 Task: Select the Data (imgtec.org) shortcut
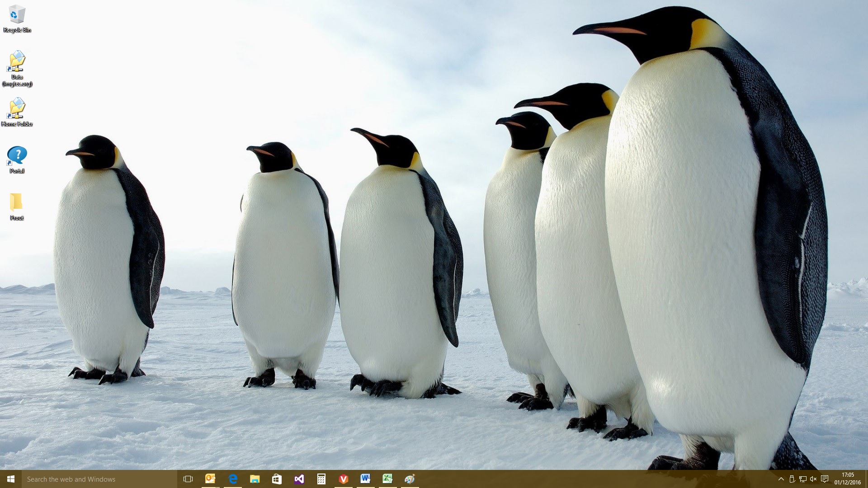click(17, 62)
